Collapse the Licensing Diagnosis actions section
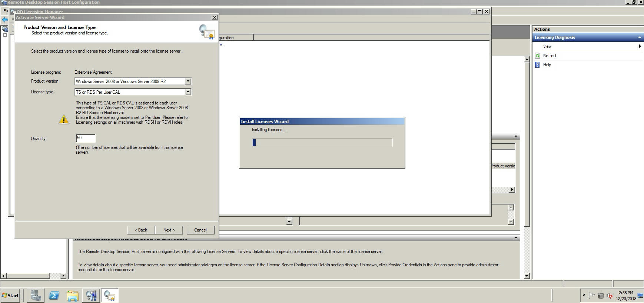Image resolution: width=644 pixels, height=303 pixels. [x=639, y=37]
